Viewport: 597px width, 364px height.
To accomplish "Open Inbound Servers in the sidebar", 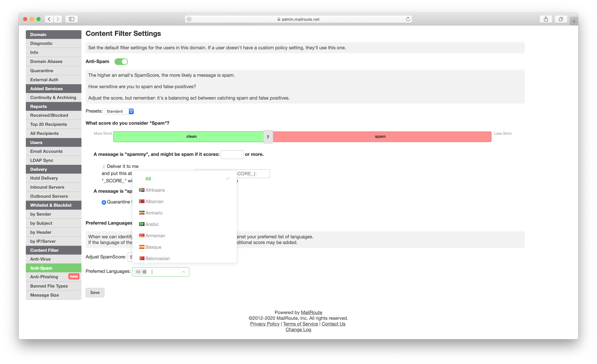I will pyautogui.click(x=53, y=187).
